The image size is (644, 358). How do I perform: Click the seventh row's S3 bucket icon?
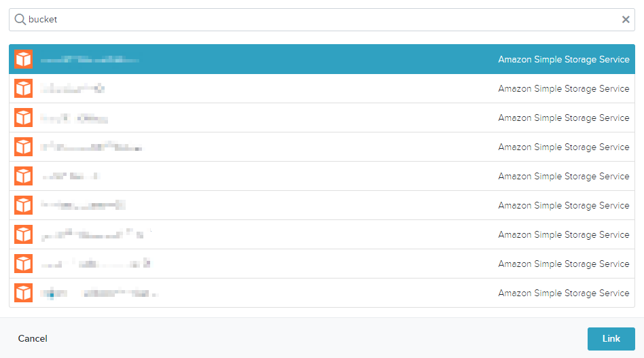click(x=23, y=234)
